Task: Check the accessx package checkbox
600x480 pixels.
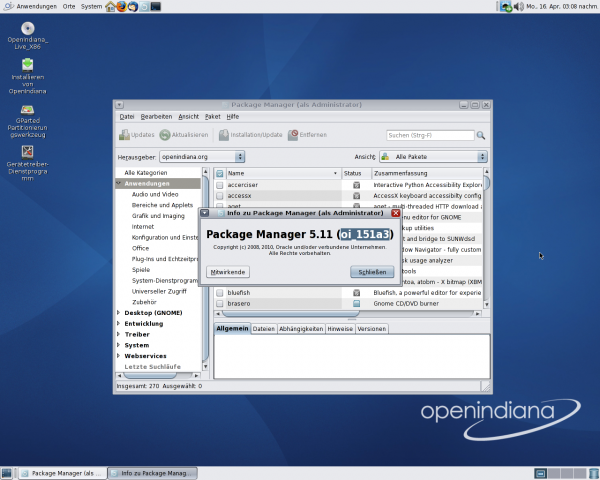Action: (x=220, y=196)
